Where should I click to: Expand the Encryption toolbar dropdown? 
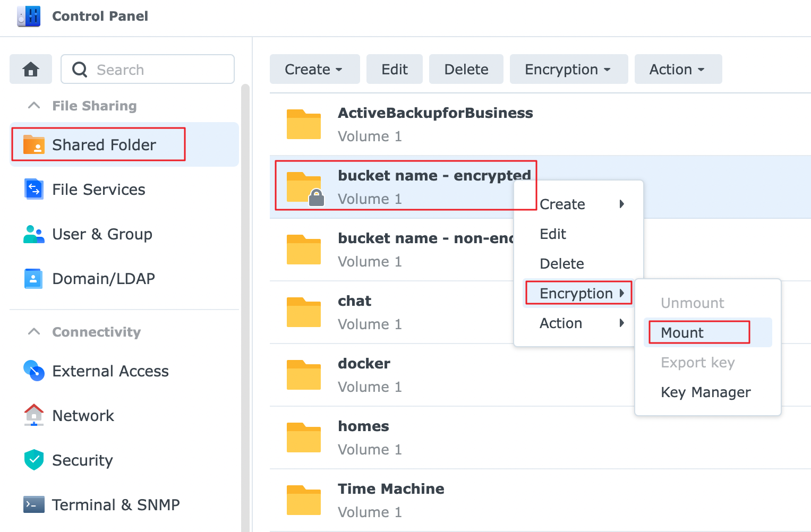click(568, 70)
